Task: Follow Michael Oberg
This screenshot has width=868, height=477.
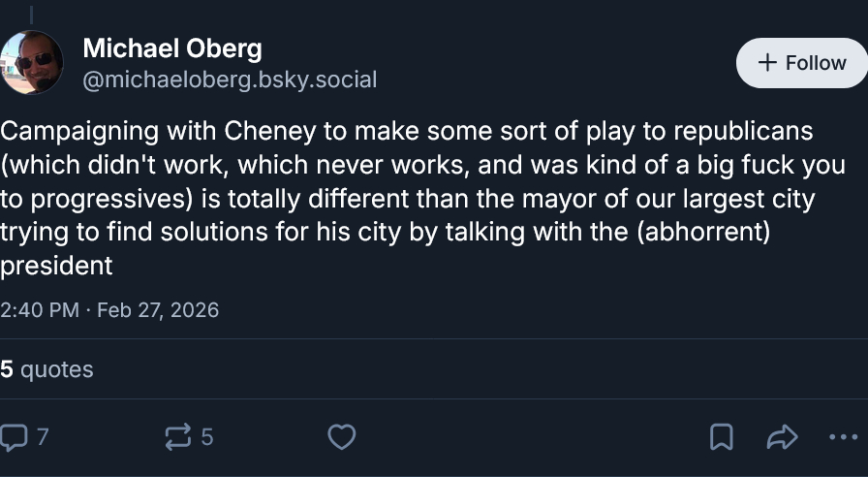Action: [801, 63]
